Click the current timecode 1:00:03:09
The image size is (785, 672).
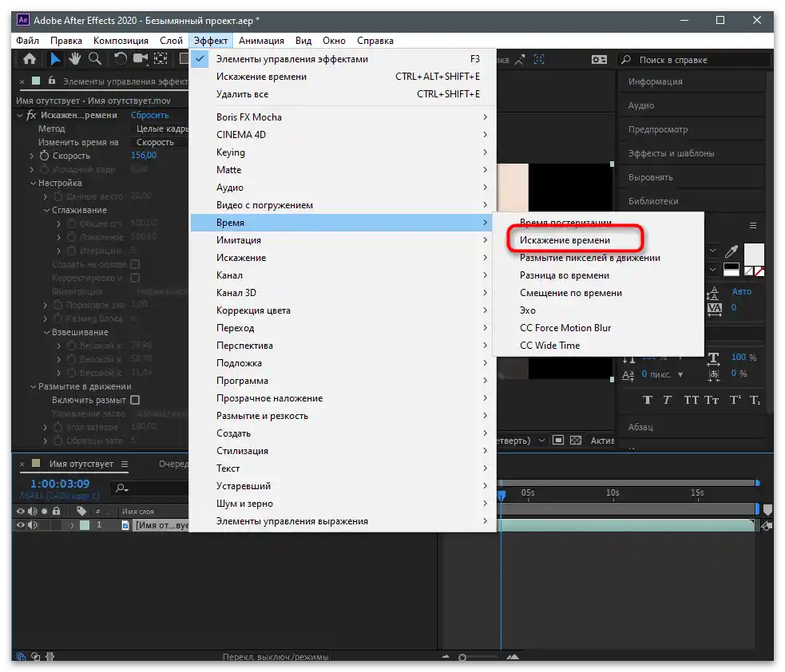(x=60, y=484)
